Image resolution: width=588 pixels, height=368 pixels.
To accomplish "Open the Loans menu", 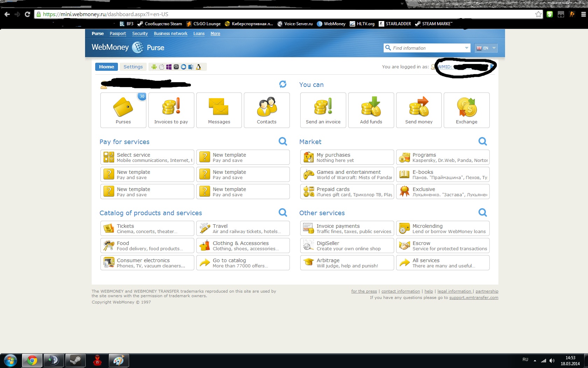I will [x=199, y=34].
